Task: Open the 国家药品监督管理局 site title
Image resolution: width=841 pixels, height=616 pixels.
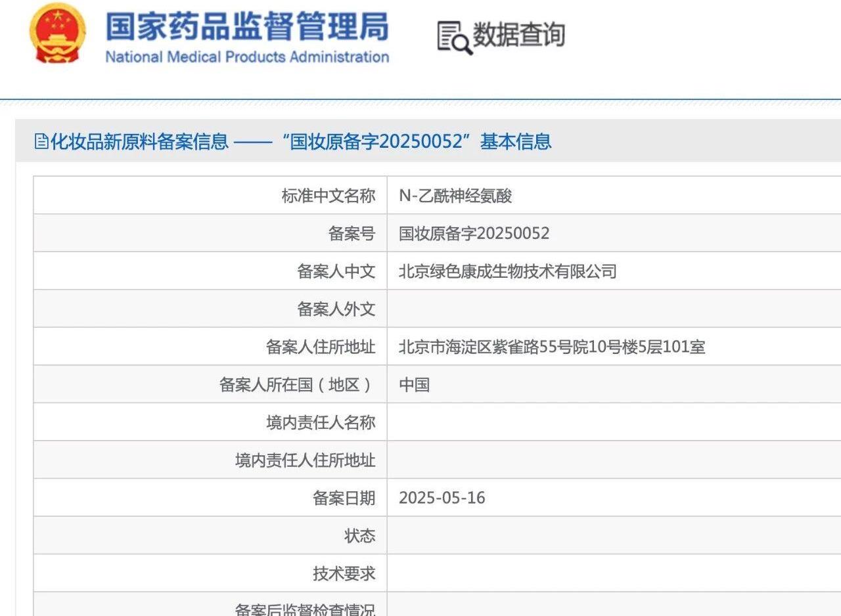Action: point(247,26)
